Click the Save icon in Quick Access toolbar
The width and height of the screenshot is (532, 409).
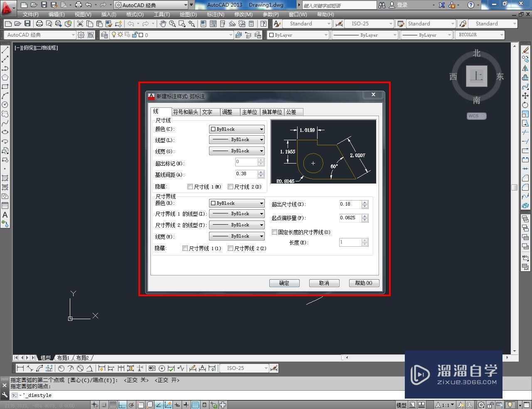[x=44, y=5]
